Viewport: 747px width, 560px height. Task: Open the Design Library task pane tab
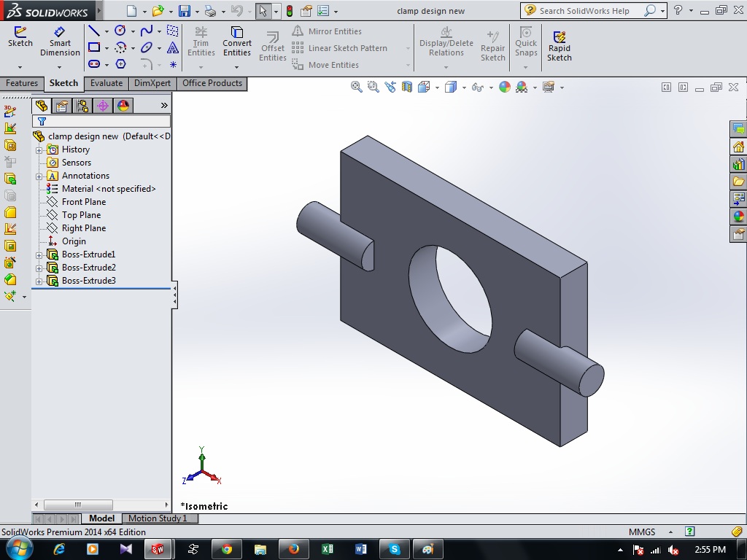point(738,164)
